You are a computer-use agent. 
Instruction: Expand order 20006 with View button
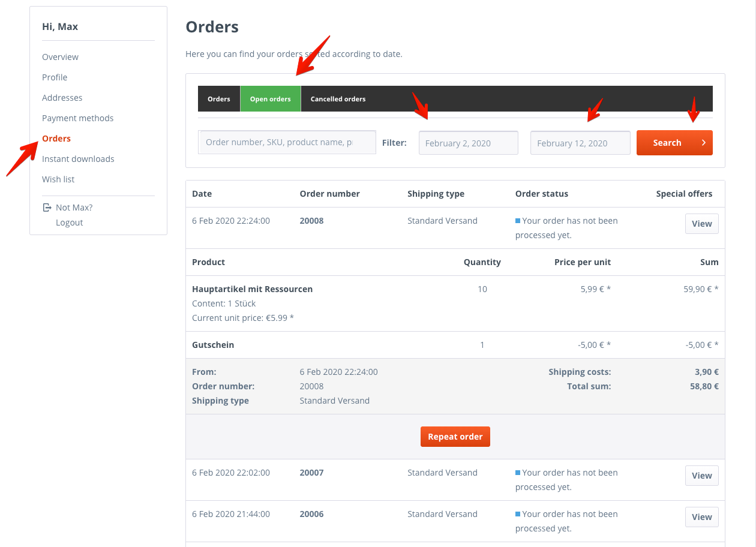[701, 517]
